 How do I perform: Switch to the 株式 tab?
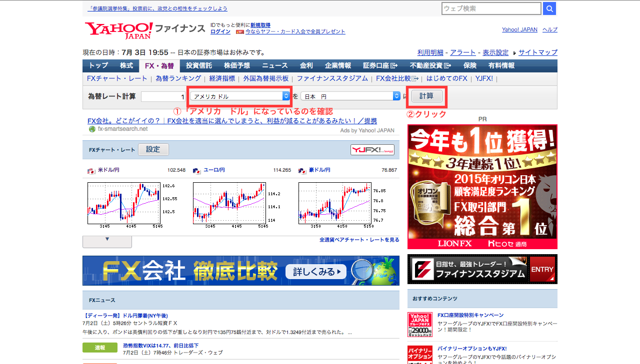[x=126, y=66]
